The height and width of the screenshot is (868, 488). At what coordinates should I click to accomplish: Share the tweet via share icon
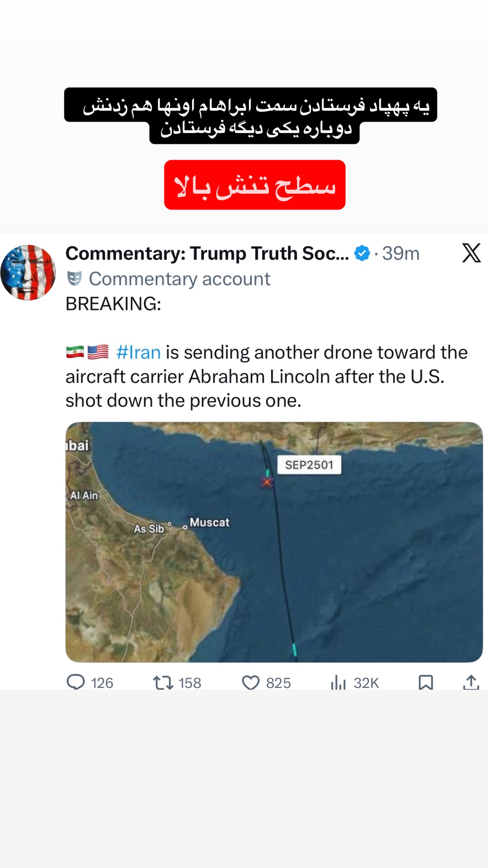pyautogui.click(x=471, y=682)
